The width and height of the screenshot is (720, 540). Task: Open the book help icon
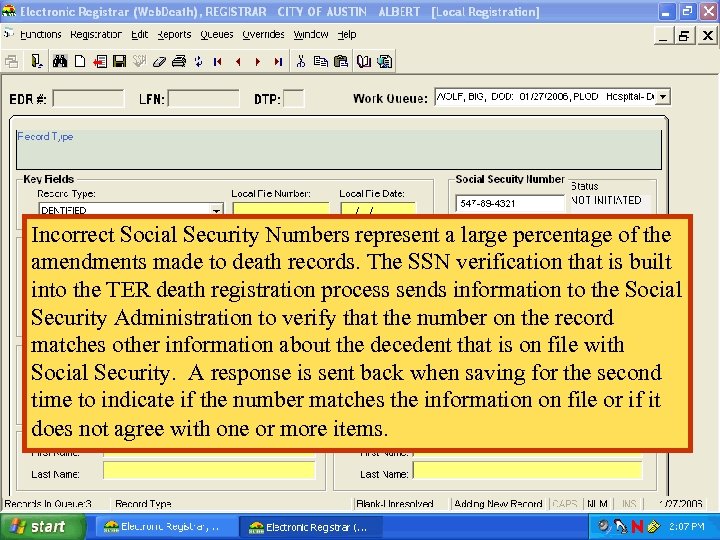point(364,61)
